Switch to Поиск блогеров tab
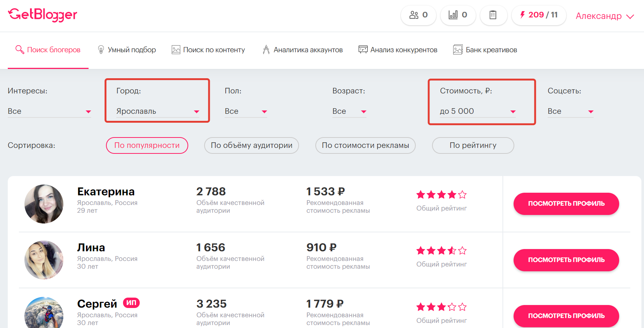644x328 pixels. [48, 50]
